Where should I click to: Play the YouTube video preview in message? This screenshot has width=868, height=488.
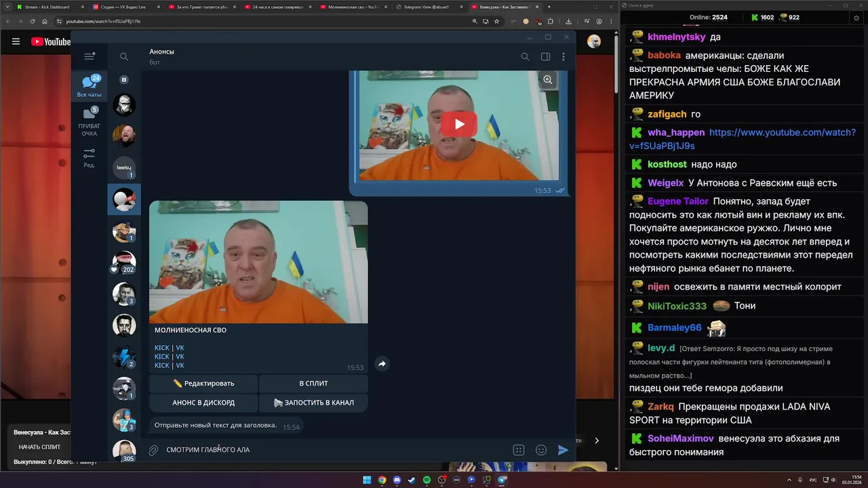(459, 124)
